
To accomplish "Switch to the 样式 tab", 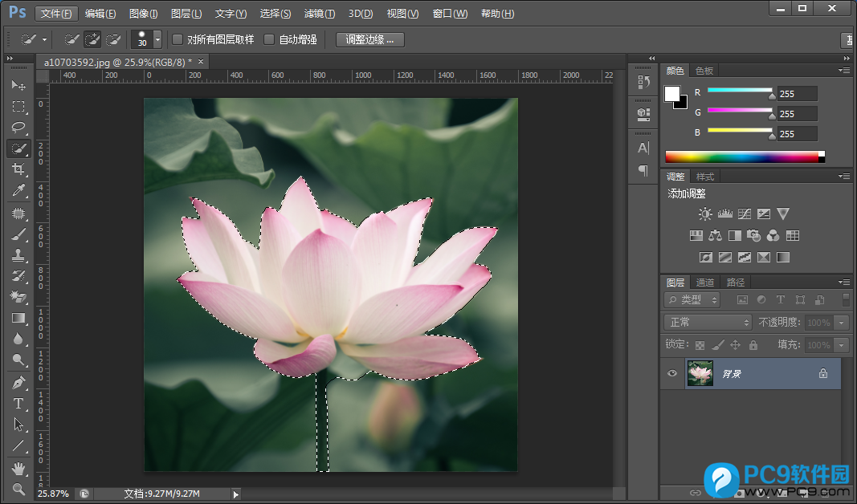I will 705,177.
